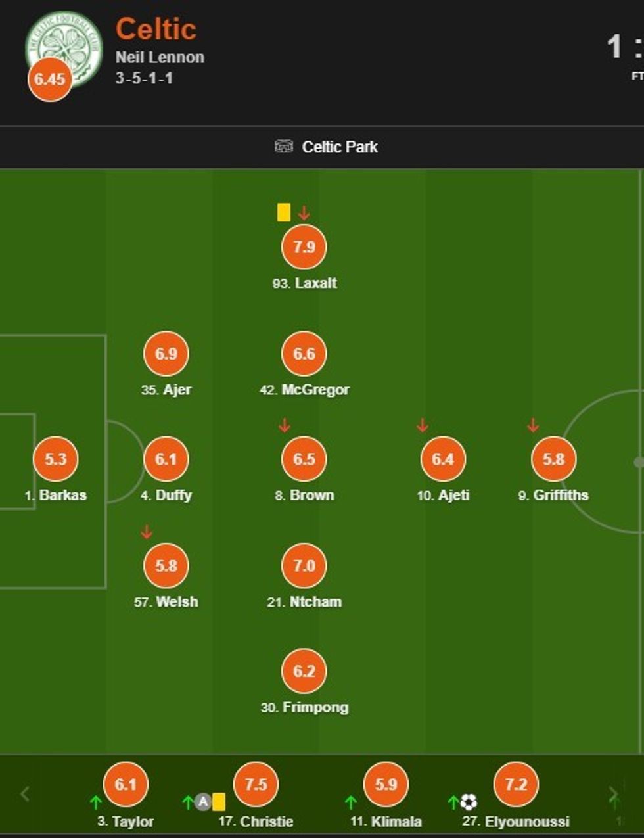This screenshot has height=838, width=644.
Task: Click the Celtic 6.45 team rating badge
Action: 50,80
